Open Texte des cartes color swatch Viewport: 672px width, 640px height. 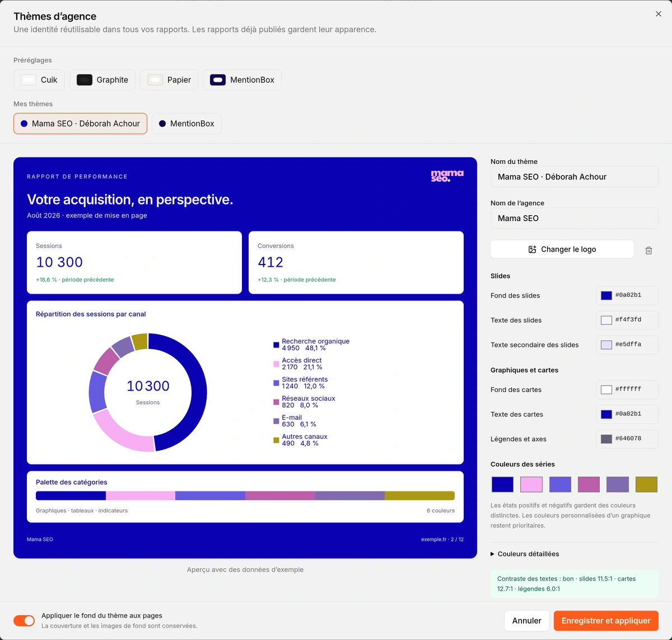(x=606, y=414)
